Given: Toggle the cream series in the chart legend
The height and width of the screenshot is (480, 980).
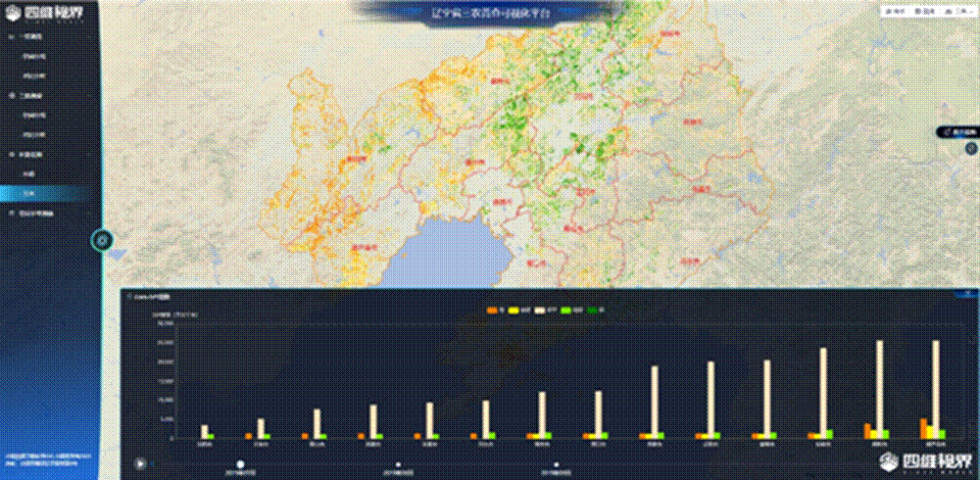Looking at the screenshot, I should pyautogui.click(x=548, y=310).
